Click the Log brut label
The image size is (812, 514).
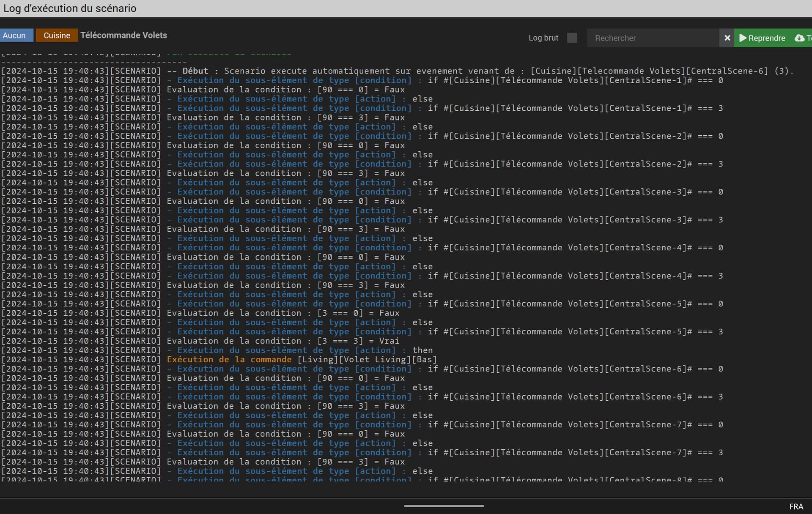pyautogui.click(x=543, y=38)
